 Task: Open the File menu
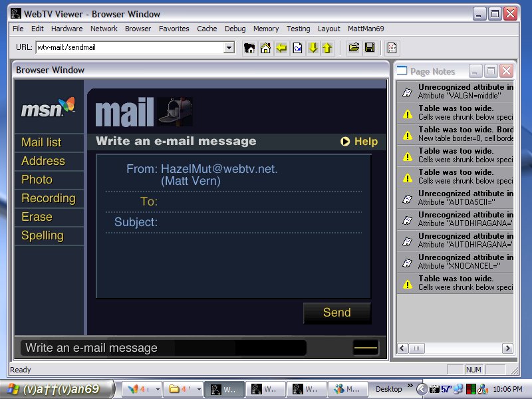tap(18, 29)
